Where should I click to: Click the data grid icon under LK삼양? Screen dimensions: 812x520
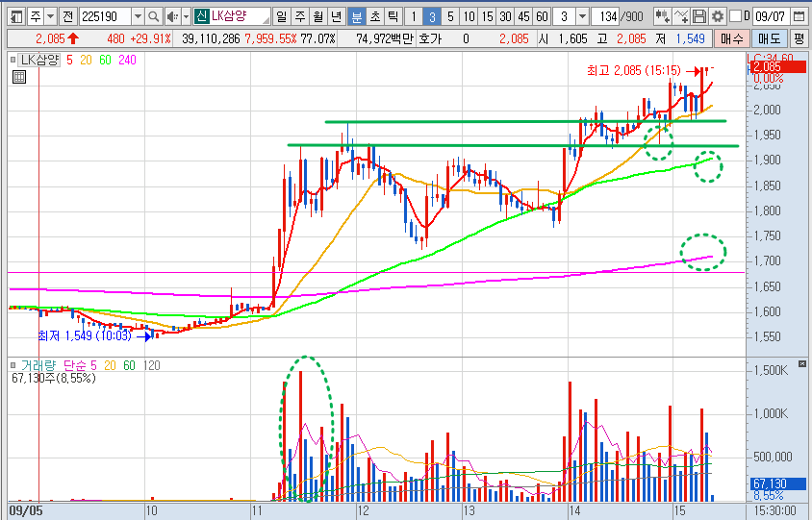click(x=19, y=78)
